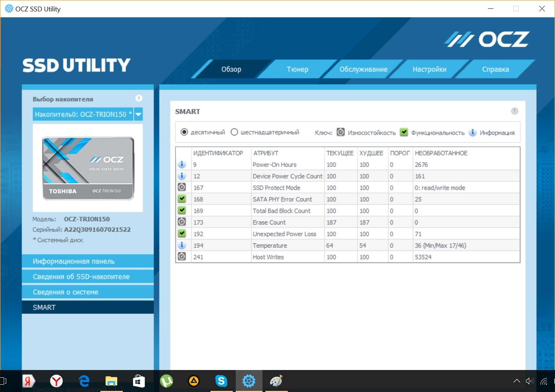
Task: Open Skype from the taskbar
Action: pyautogui.click(x=221, y=381)
